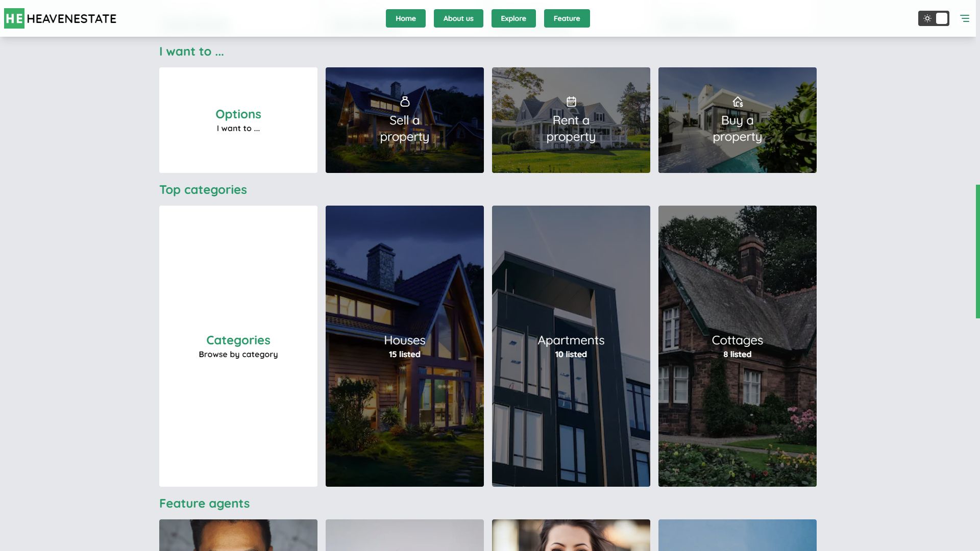Screen dimensions: 980x551
Task: Click the HE logo icon
Action: point(14,18)
